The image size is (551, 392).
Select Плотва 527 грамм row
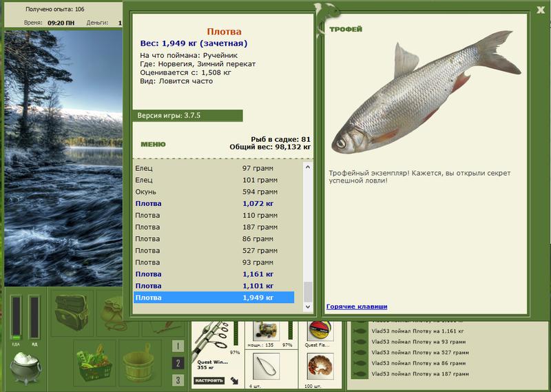(214, 251)
